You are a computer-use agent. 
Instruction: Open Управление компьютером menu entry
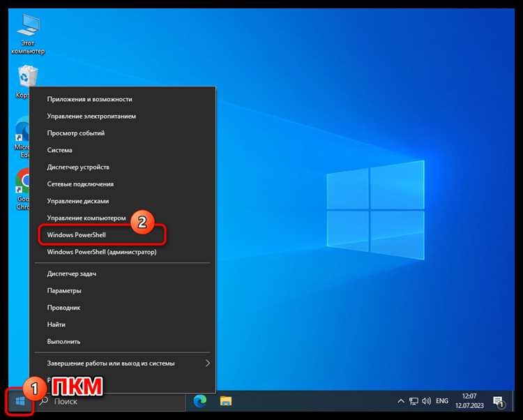(123, 218)
